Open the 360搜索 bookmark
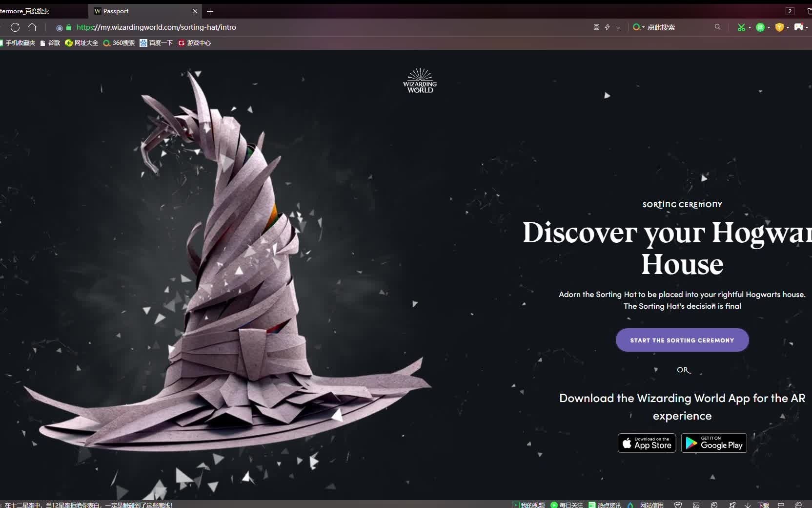Viewport: 812px width, 508px height. [119, 43]
